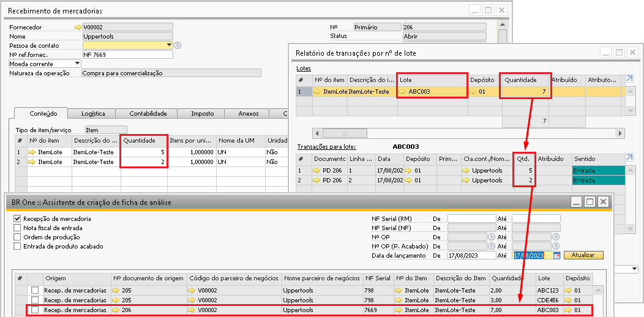Image resolution: width=644 pixels, height=317 pixels.
Task: Expand the Moeda corrente dropdown
Action: [77, 64]
